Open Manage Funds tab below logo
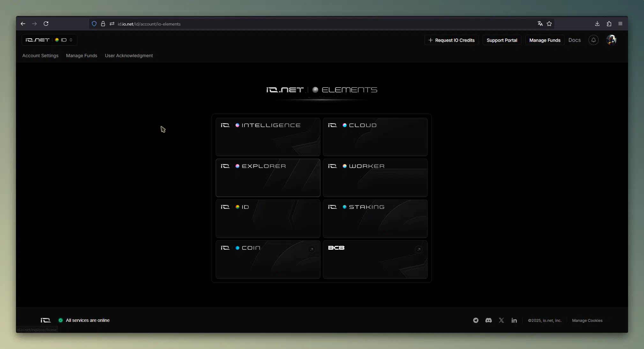The width and height of the screenshot is (644, 349). click(82, 56)
